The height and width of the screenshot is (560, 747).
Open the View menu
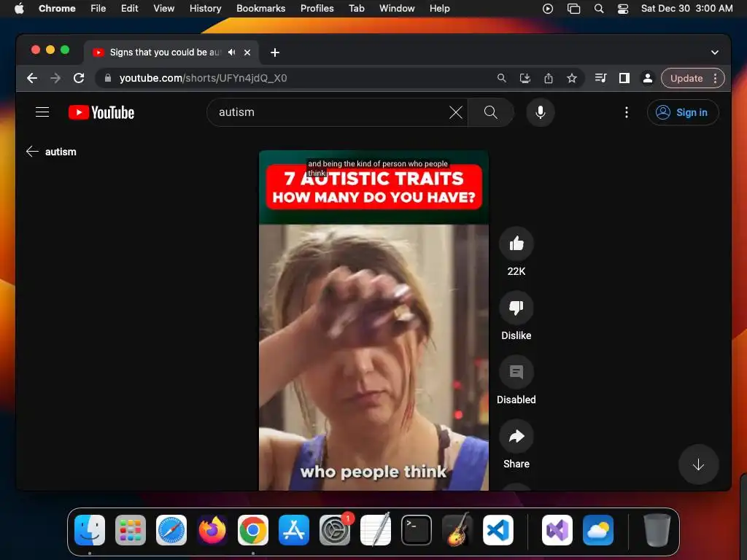[x=163, y=9]
